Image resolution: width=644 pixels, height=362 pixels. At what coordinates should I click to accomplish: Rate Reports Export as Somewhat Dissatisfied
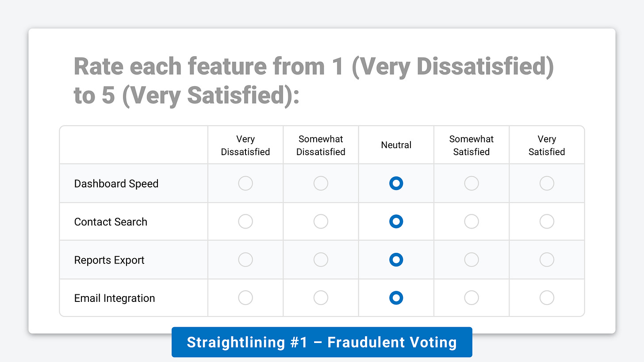321,260
